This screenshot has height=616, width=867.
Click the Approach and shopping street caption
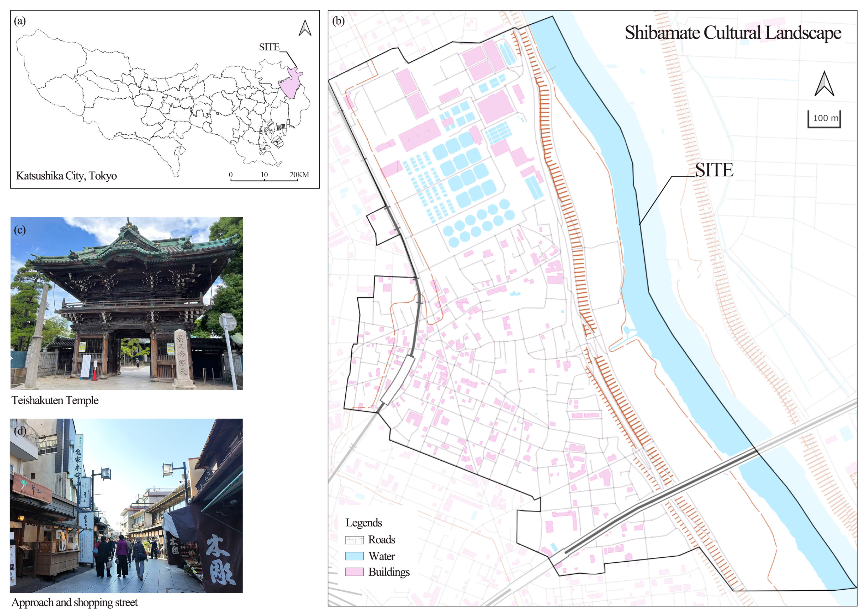click(x=75, y=602)
